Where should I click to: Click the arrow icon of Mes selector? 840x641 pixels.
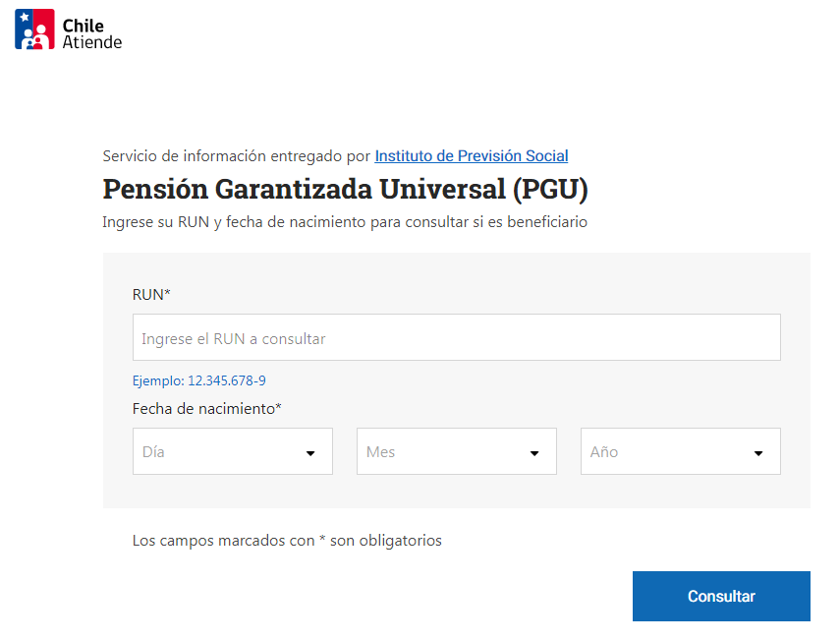(x=534, y=453)
